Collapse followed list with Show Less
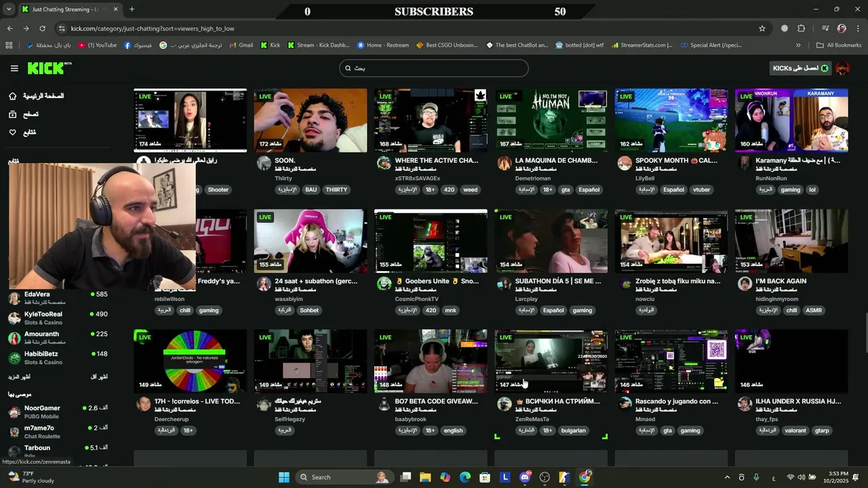868x488 pixels. pos(99,377)
